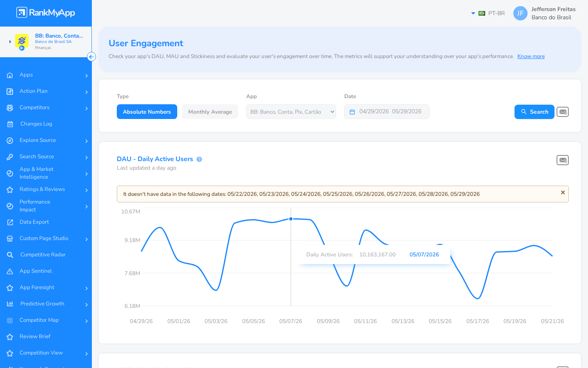The image size is (588, 368).
Task: Click the Search button
Action: coord(534,112)
